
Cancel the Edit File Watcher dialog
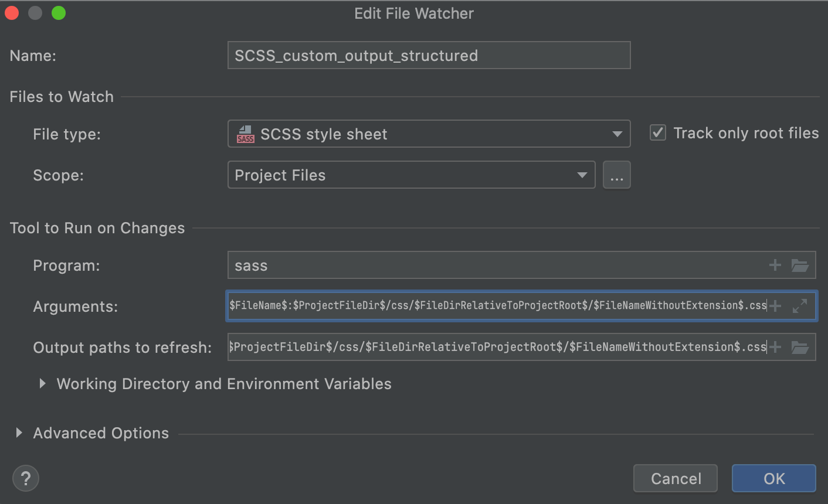[675, 478]
